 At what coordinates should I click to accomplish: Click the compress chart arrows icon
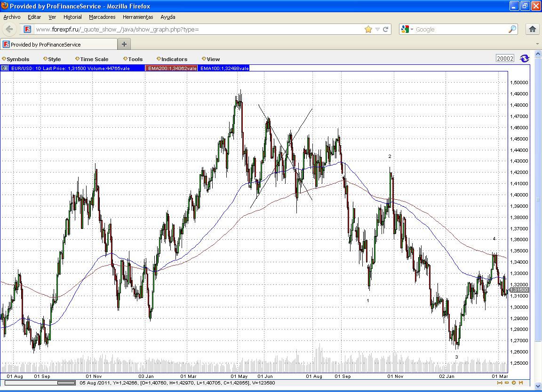pos(500,383)
